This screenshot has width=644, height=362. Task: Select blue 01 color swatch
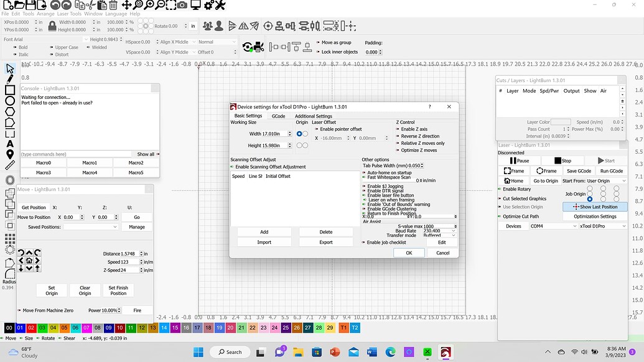(20, 328)
